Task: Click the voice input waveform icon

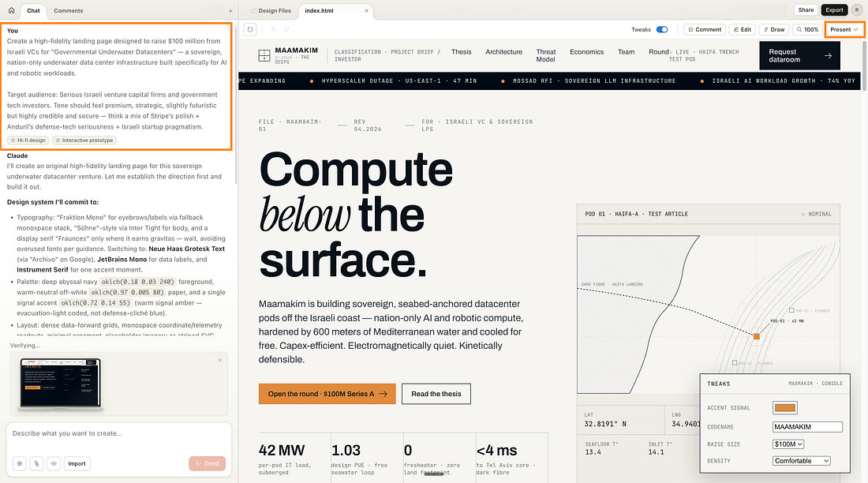Action: point(53,463)
